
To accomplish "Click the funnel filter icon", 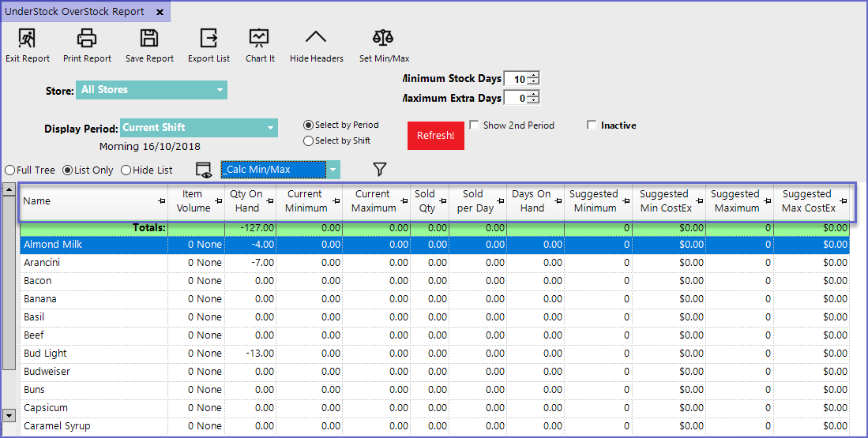I will click(380, 169).
